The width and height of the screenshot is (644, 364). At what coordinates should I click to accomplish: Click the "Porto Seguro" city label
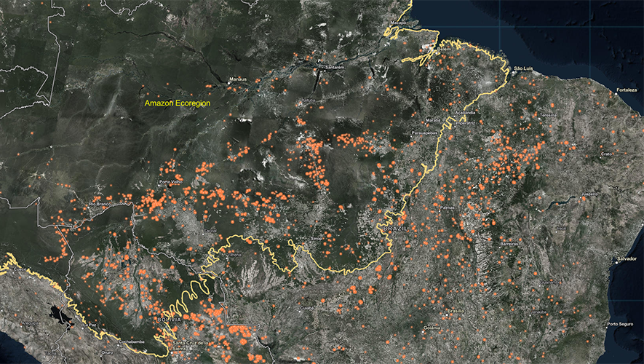pyautogui.click(x=621, y=325)
